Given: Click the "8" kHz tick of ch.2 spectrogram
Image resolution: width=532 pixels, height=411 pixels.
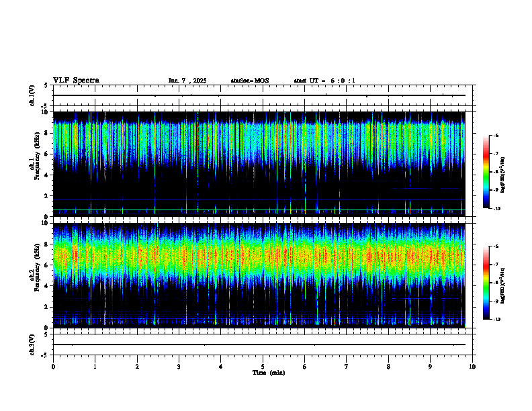Looking at the screenshot, I should [47, 244].
